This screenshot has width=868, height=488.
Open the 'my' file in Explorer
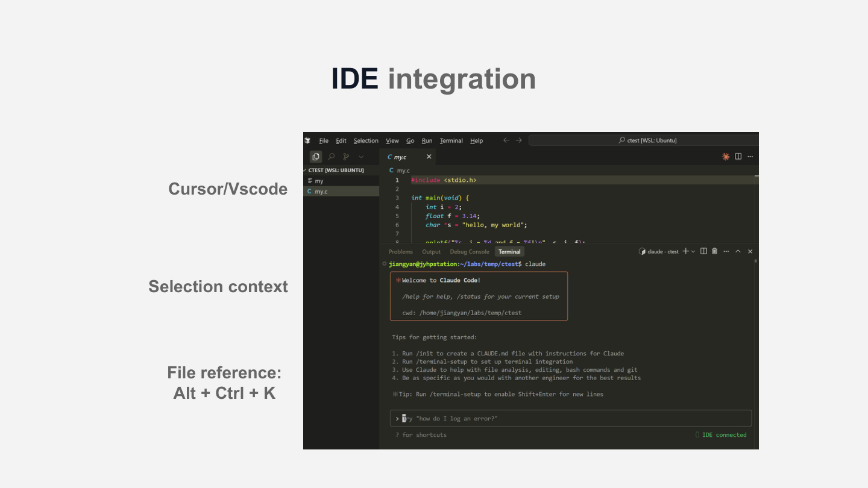pyautogui.click(x=319, y=181)
